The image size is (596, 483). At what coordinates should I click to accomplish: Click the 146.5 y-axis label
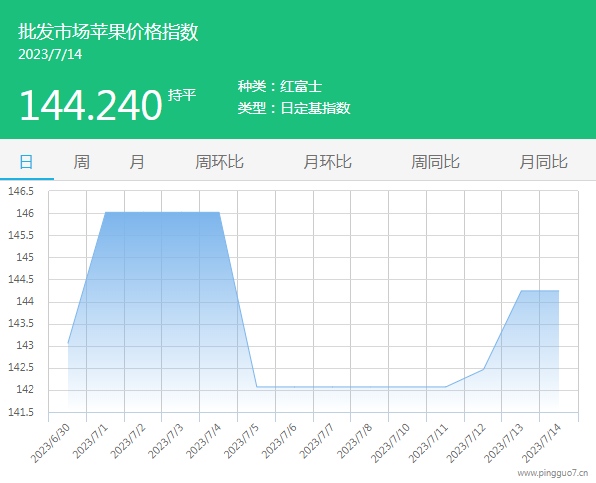pyautogui.click(x=21, y=191)
